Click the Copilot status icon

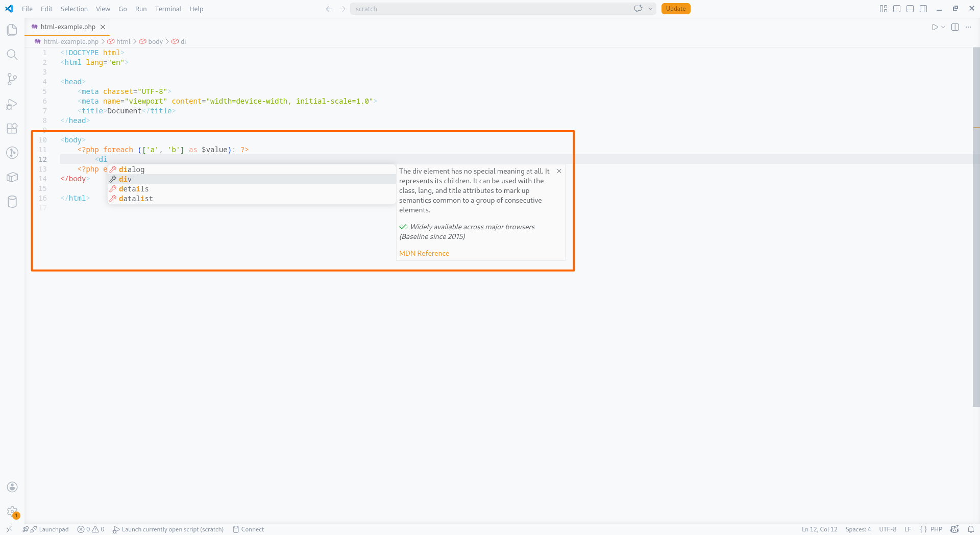[x=954, y=529]
